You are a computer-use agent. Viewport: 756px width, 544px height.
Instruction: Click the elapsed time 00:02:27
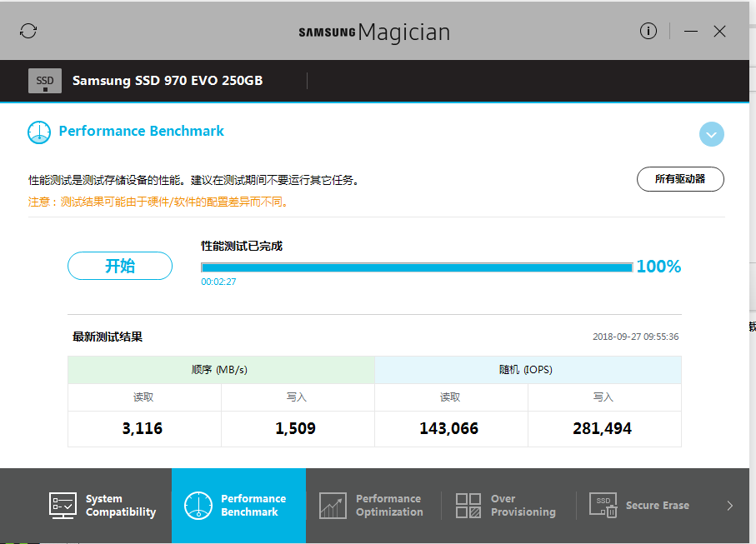pyautogui.click(x=218, y=282)
